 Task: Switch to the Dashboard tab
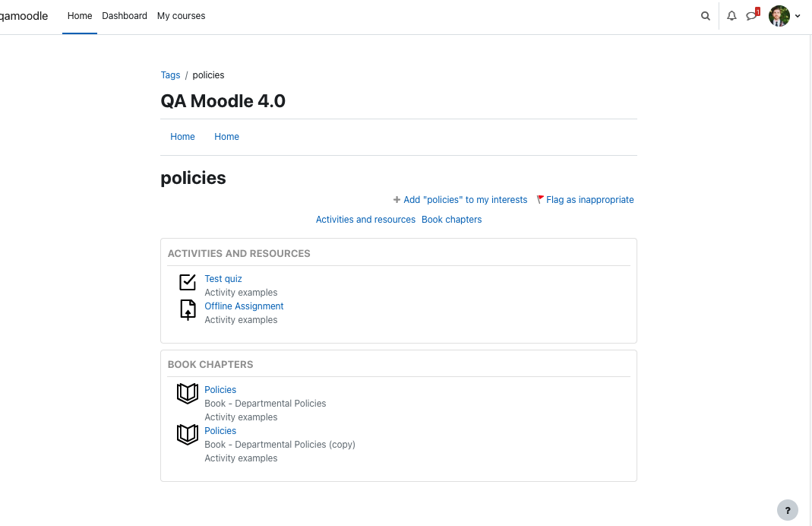point(125,16)
